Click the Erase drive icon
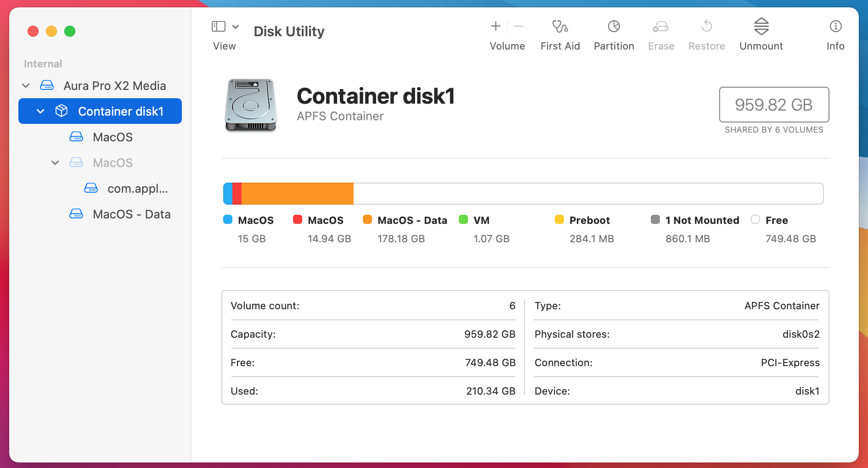This screenshot has width=868, height=468. click(660, 27)
